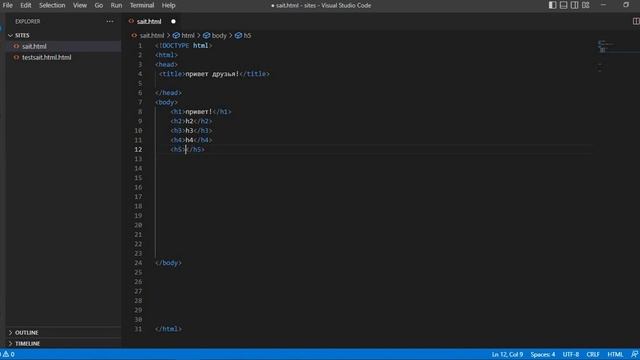Viewport: 640px width, 360px height.
Task: Click line number 12 in gutter
Action: 138,149
